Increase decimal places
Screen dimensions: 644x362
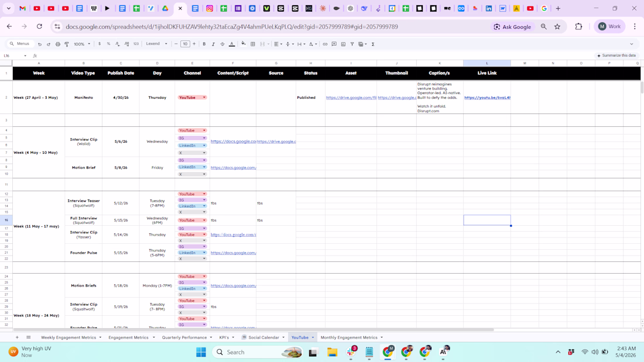point(126,44)
